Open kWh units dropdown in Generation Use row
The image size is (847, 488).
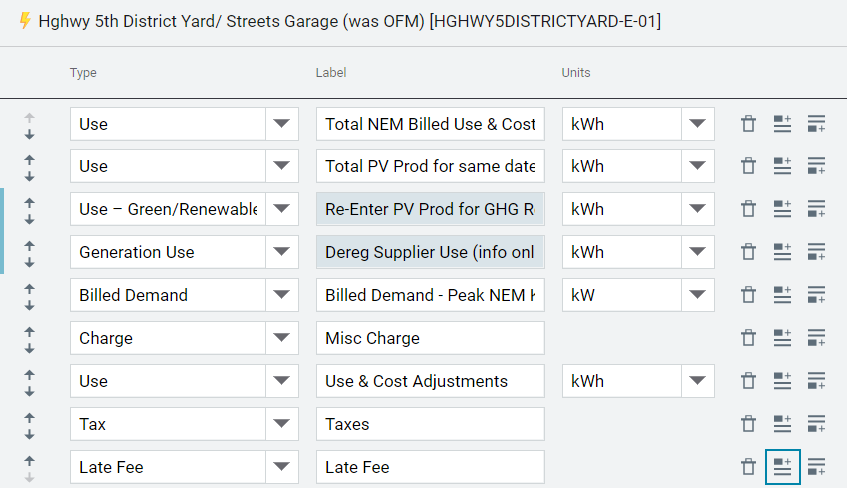[x=697, y=252]
